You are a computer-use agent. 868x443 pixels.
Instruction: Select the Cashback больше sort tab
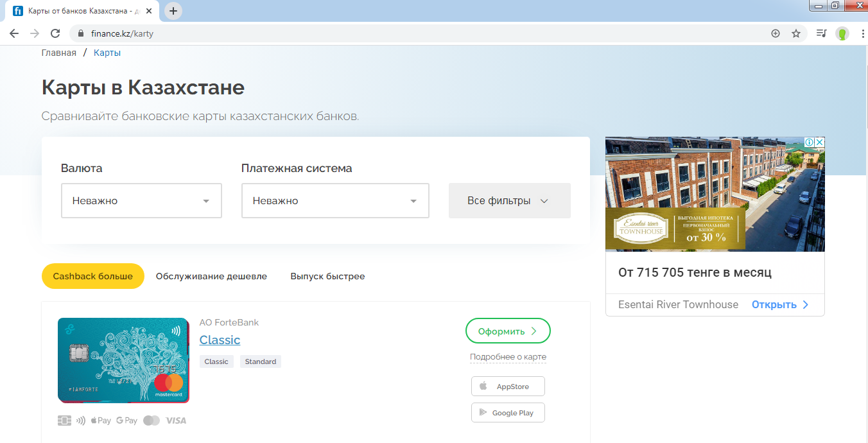[93, 276]
